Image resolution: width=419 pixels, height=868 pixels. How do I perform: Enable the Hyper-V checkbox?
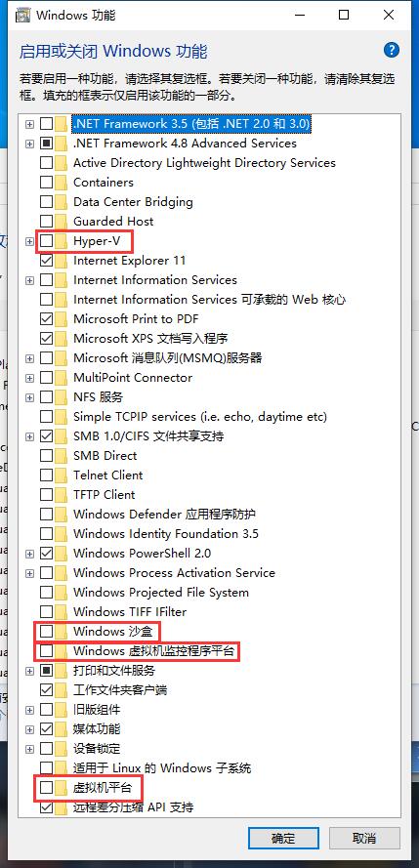(47, 241)
